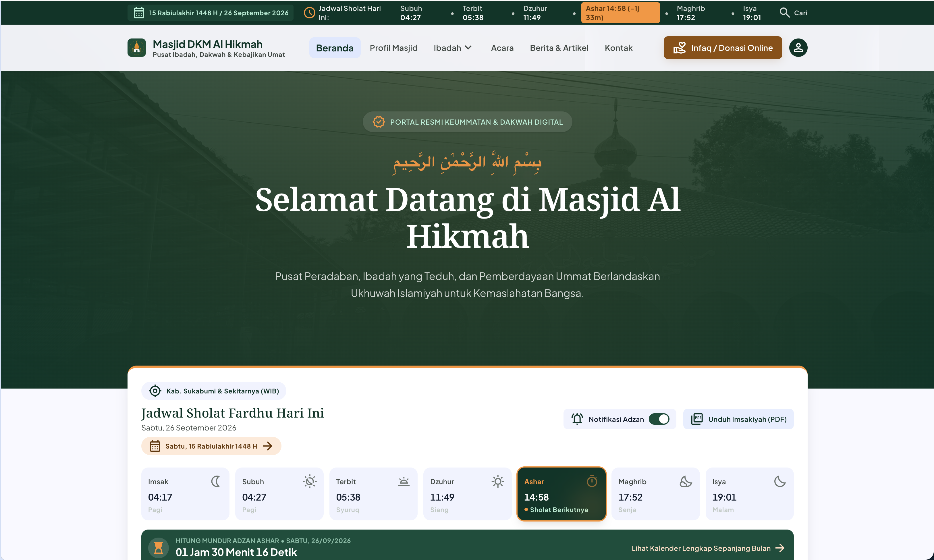Click the Cari search label
The image size is (934, 560).
coord(800,13)
